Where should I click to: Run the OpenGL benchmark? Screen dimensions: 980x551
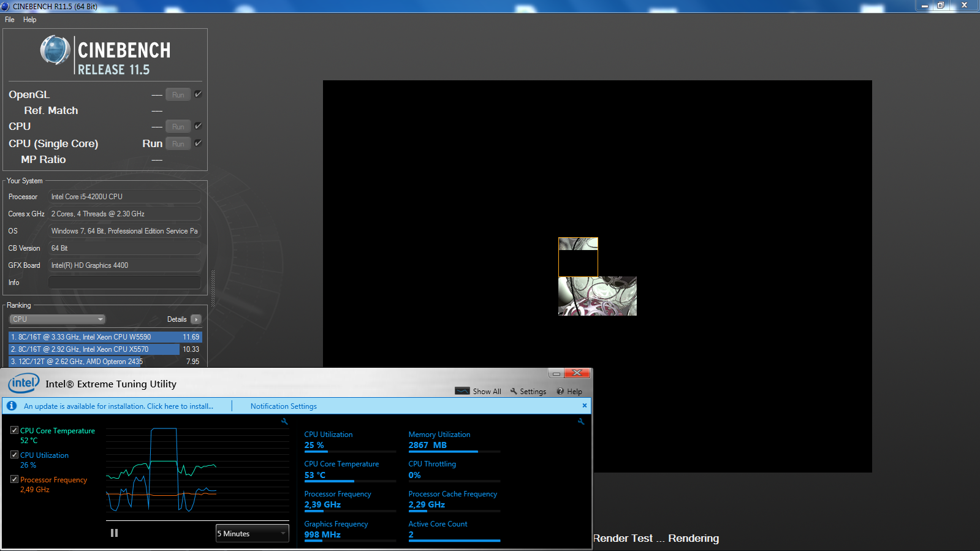coord(178,94)
